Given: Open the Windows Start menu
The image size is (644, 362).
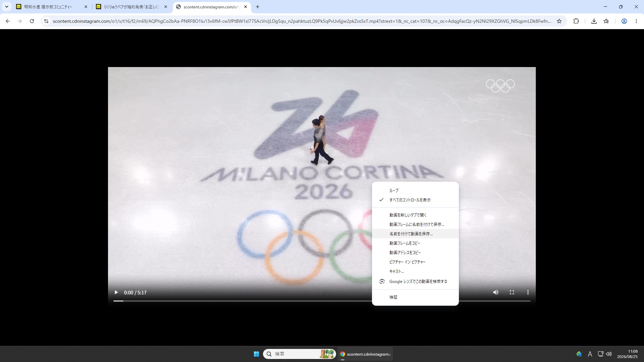Looking at the screenshot, I should coord(257,354).
